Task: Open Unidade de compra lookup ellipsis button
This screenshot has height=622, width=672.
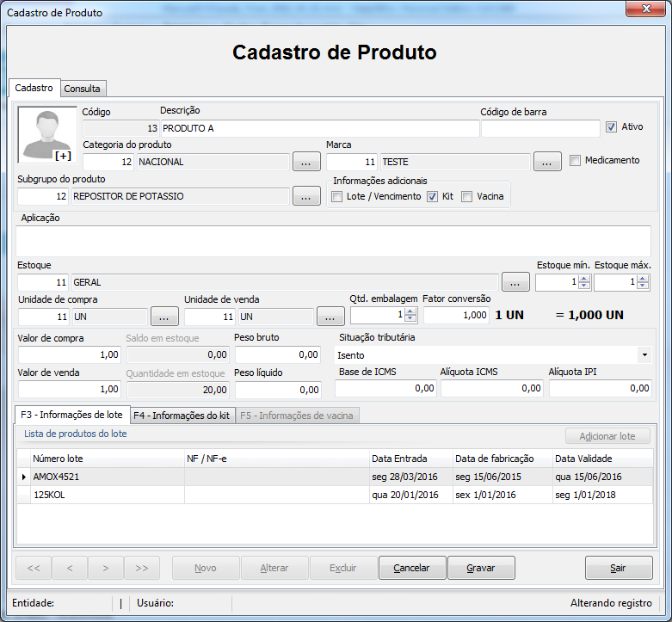Action: click(164, 317)
